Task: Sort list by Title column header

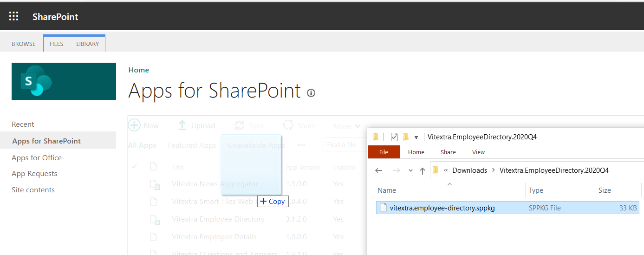Action: (x=178, y=167)
